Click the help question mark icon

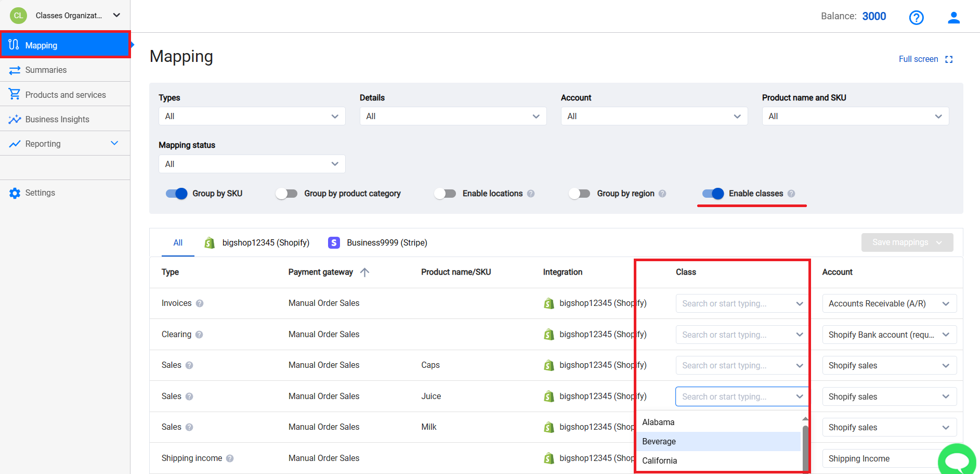pyautogui.click(x=917, y=17)
